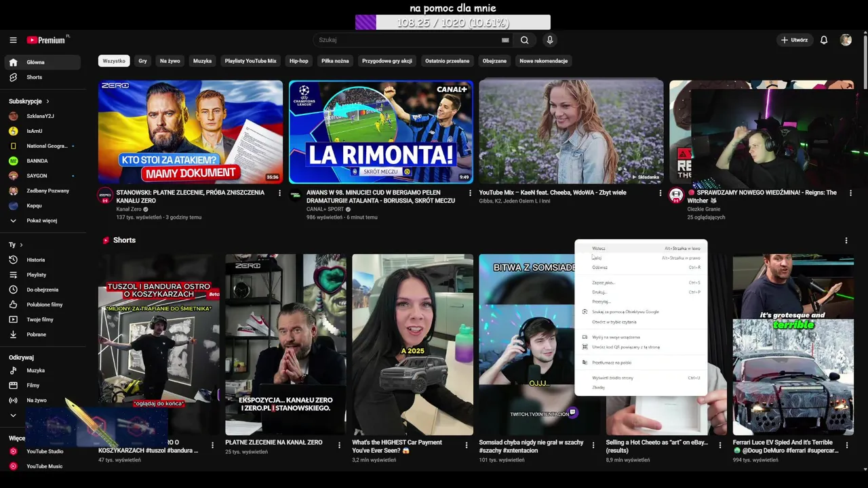Open the Kanał Zero channel avatar
The height and width of the screenshot is (488, 868).
(105, 196)
